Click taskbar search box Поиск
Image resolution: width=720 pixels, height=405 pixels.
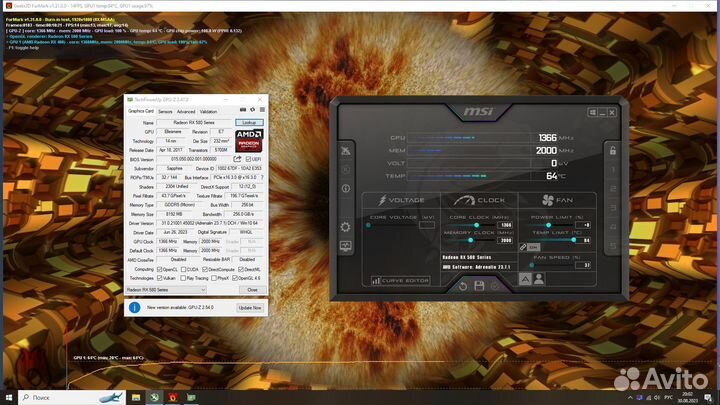click(x=72, y=397)
